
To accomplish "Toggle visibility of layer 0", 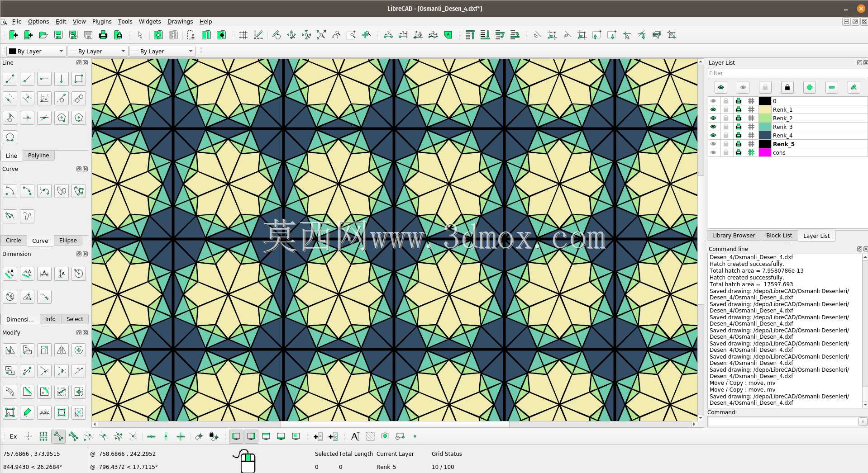I will pos(713,101).
